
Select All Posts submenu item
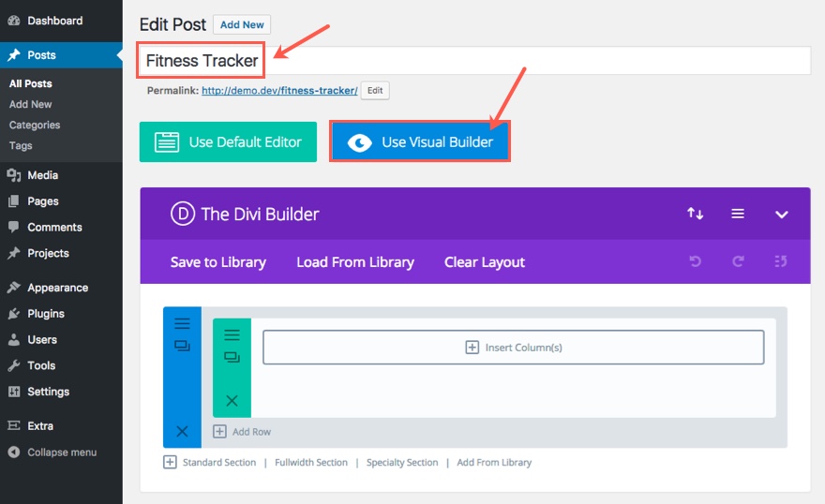click(31, 83)
